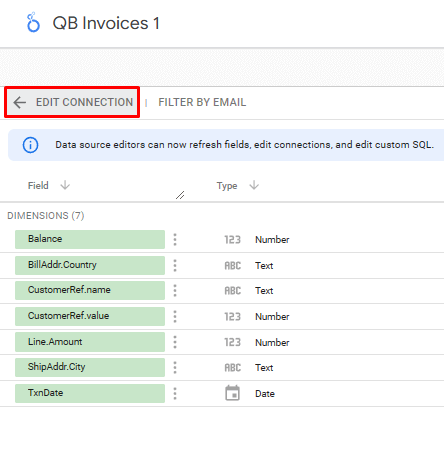Sort by the Field column arrow

tap(65, 185)
